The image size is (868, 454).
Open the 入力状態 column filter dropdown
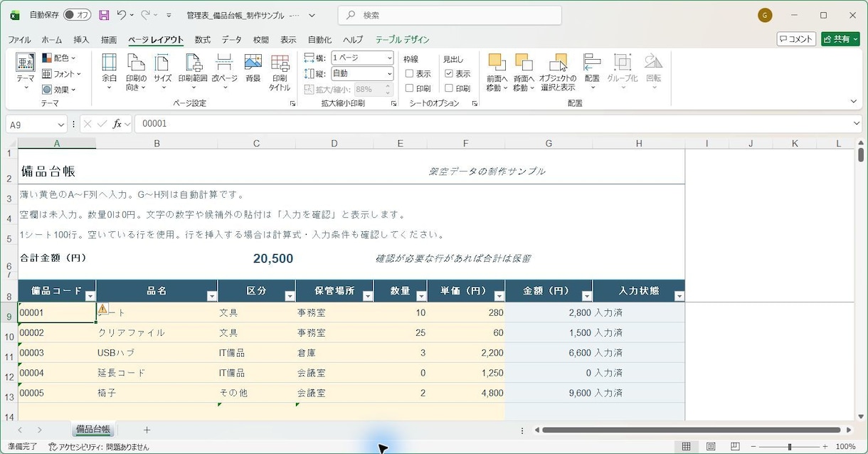click(x=679, y=296)
